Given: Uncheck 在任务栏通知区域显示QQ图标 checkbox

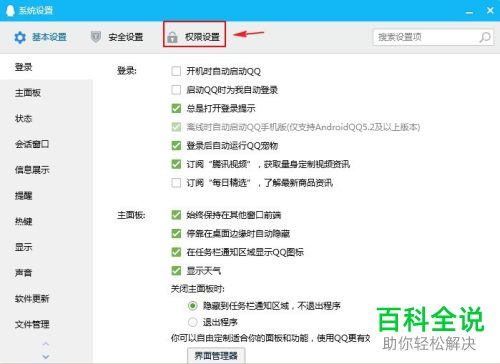Looking at the screenshot, I should tap(176, 252).
